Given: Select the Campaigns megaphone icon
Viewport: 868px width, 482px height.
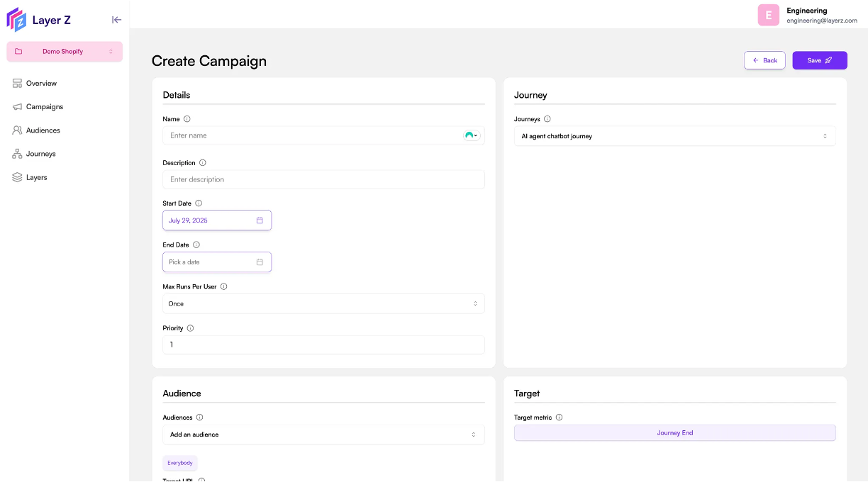Looking at the screenshot, I should (16, 106).
